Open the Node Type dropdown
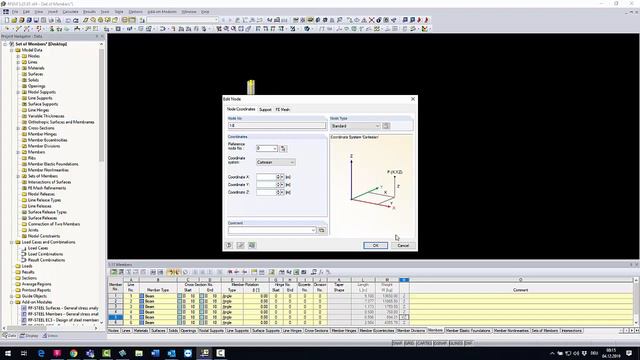640x360 pixels. [356, 126]
